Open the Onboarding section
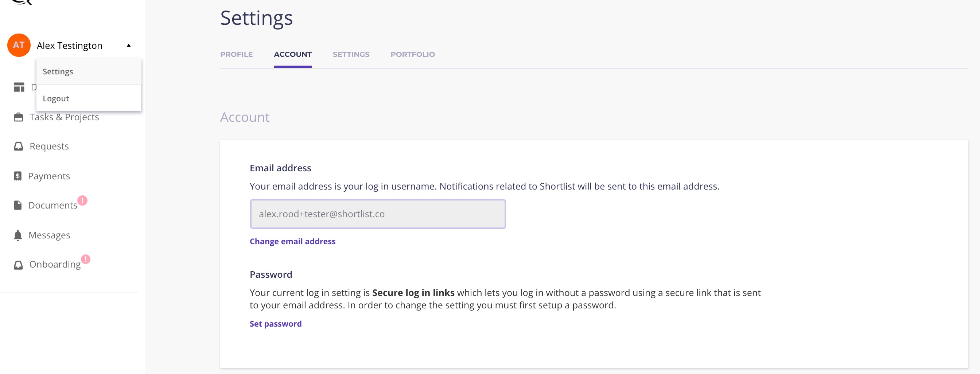Image resolution: width=980 pixels, height=374 pixels. point(55,264)
